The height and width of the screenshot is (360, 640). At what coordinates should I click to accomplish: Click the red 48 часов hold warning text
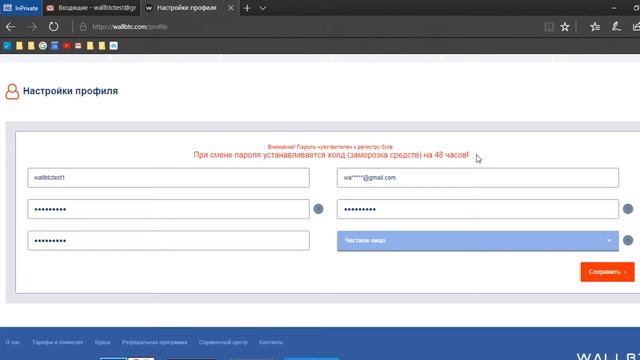(x=331, y=155)
